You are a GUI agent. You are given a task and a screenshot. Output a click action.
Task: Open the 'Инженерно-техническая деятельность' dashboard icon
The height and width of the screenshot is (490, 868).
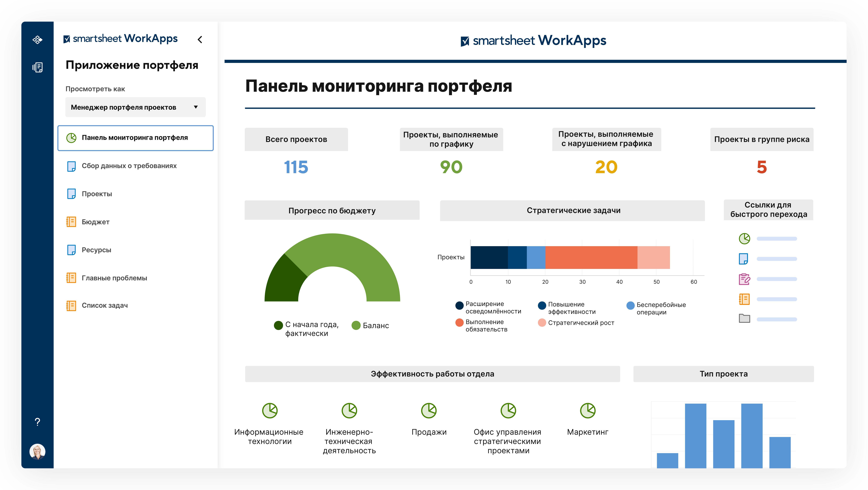tap(349, 411)
